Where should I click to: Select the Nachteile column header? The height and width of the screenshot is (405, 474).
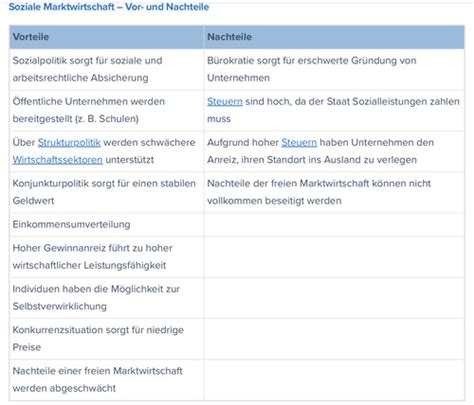click(x=334, y=37)
